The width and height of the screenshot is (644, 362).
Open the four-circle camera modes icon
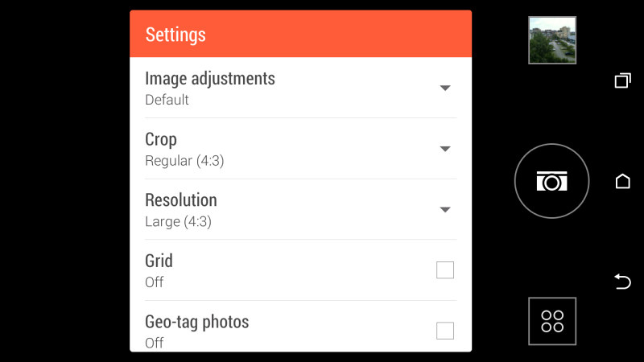click(552, 321)
